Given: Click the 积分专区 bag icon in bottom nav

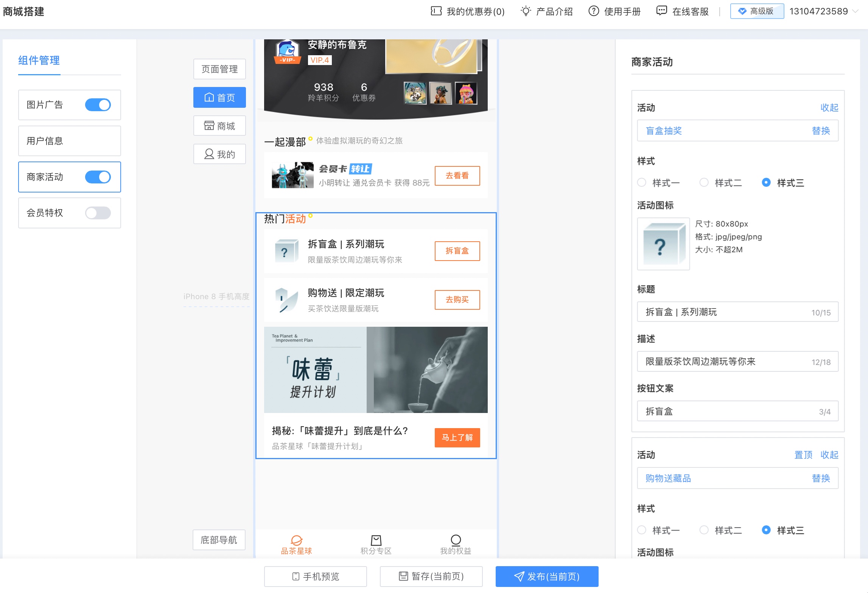Looking at the screenshot, I should [376, 540].
